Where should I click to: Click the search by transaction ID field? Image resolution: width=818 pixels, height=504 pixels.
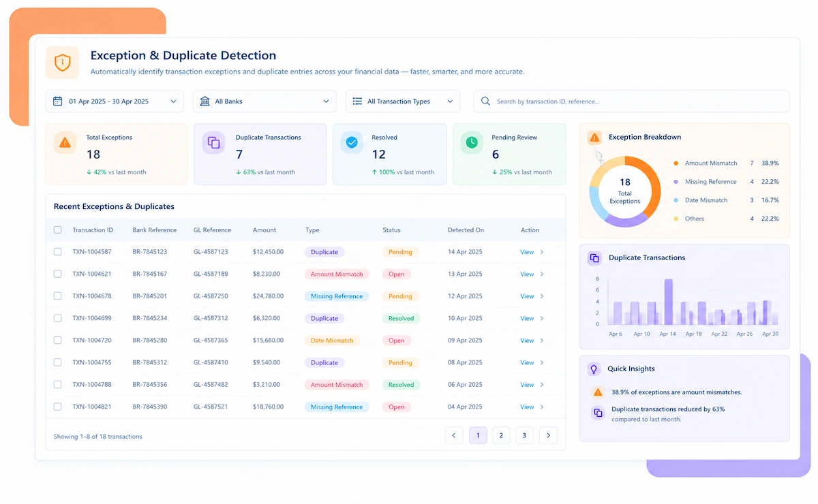point(631,101)
